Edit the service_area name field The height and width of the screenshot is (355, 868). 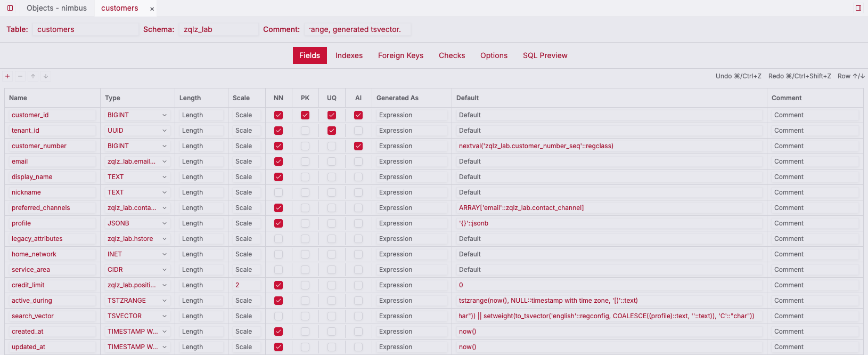[52, 270]
